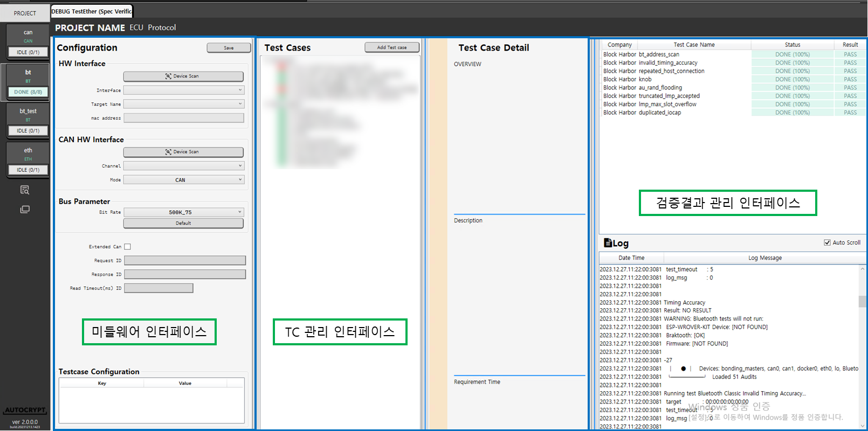Screen dimensions: 868x431
Task: Click the Log document icon
Action: 608,243
